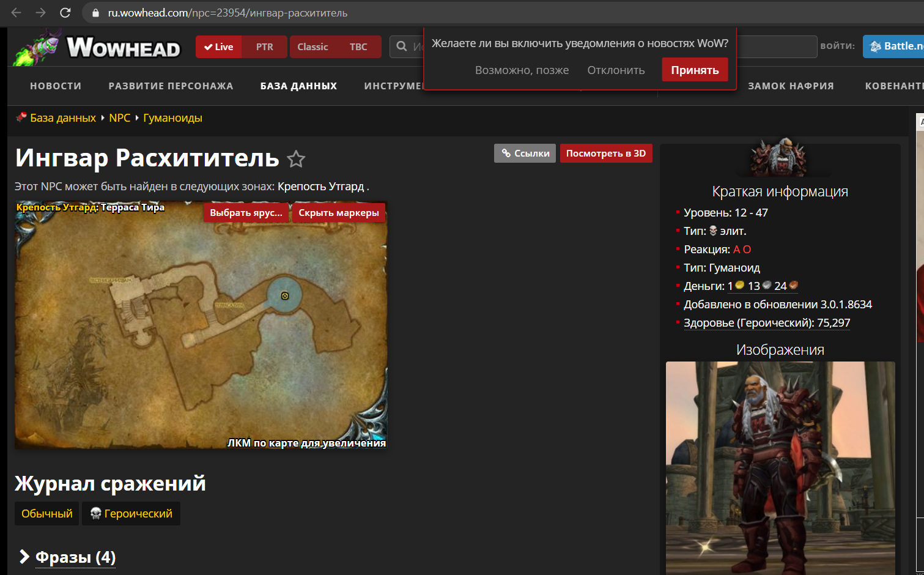The width and height of the screenshot is (924, 575).
Task: Click the NPC portrait above Краткая информация
Action: point(779,157)
